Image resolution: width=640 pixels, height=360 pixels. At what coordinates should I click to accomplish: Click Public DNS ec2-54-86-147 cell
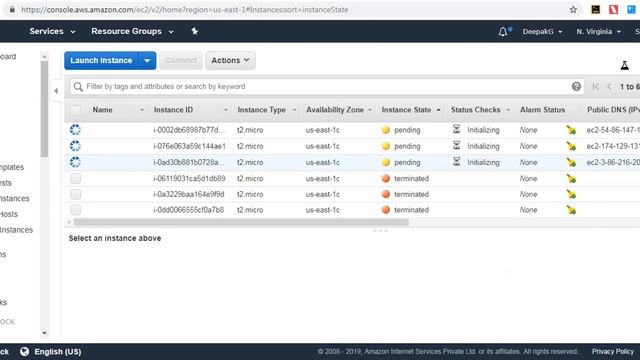click(613, 130)
